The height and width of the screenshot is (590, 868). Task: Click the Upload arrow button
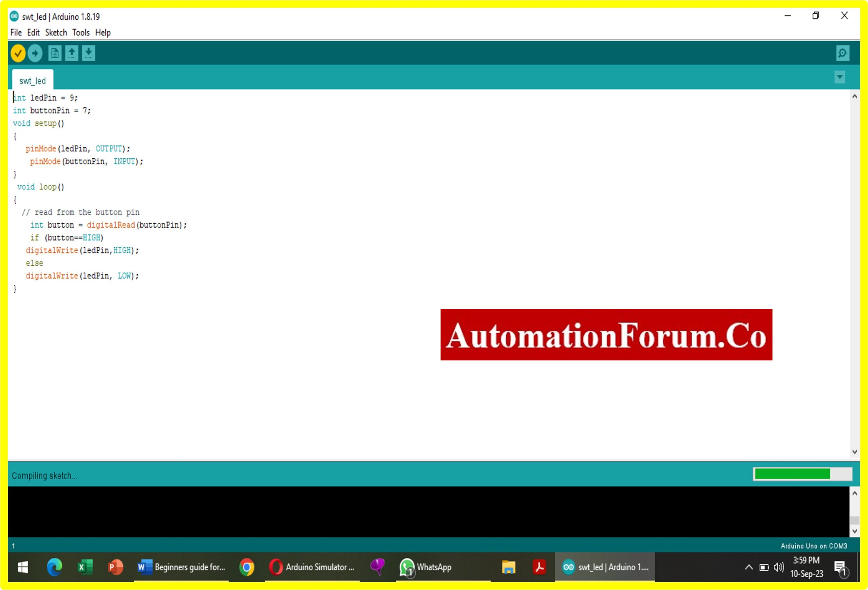click(x=35, y=53)
